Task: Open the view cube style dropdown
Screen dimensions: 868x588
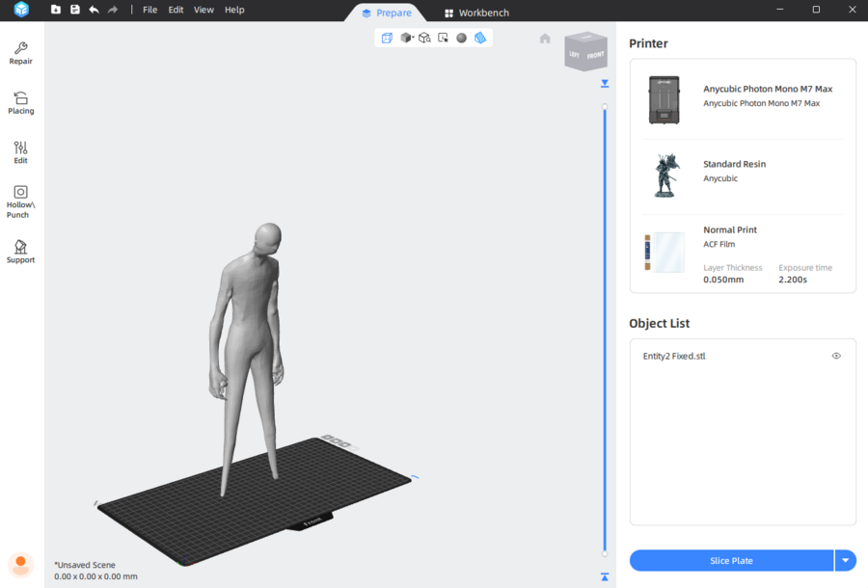Action: point(407,38)
